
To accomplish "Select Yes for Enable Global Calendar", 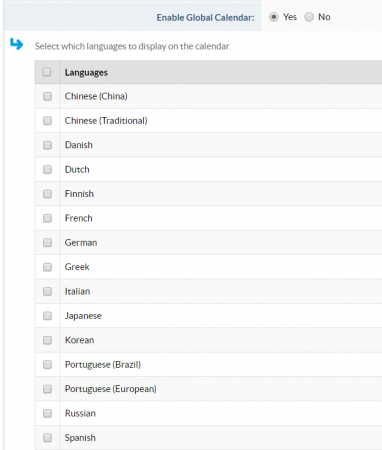I will [x=274, y=17].
